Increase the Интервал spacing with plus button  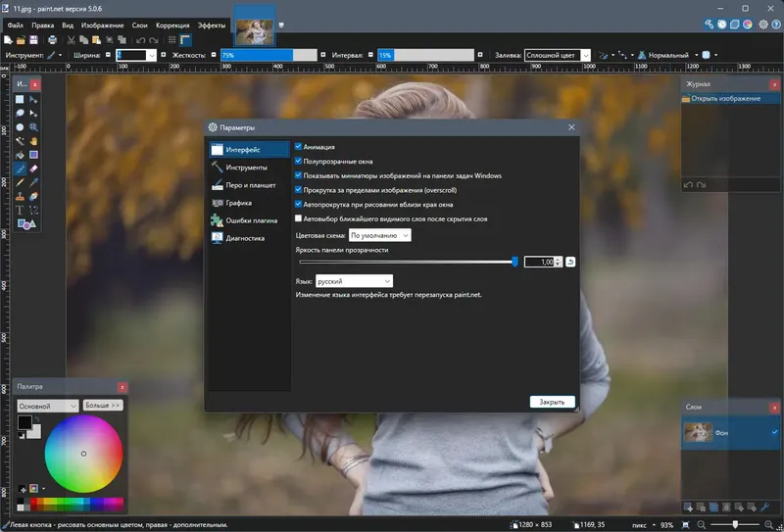pyautogui.click(x=480, y=55)
